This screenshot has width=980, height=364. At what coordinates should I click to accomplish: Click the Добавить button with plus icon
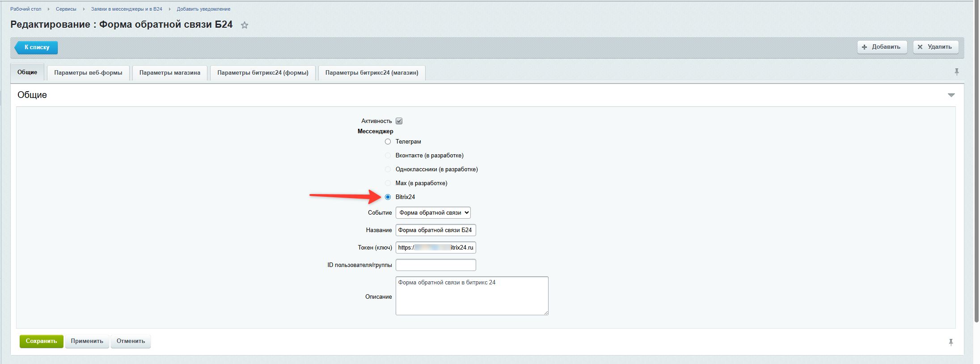click(881, 47)
